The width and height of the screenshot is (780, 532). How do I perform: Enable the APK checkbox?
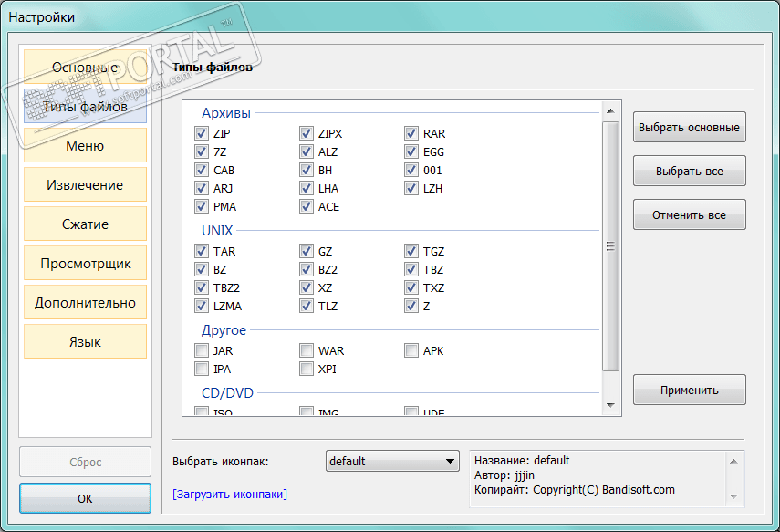click(411, 350)
